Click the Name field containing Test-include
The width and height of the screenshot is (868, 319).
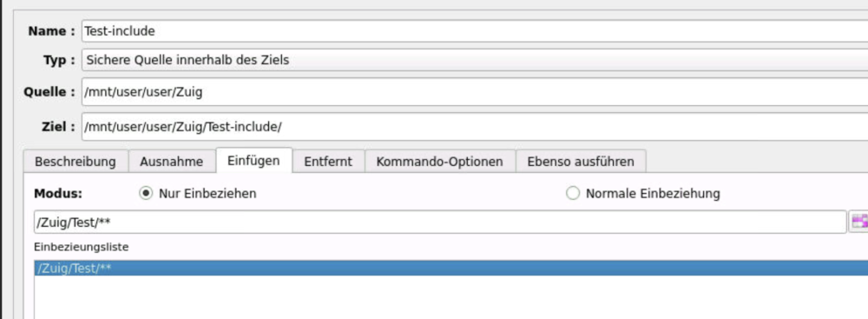click(475, 31)
